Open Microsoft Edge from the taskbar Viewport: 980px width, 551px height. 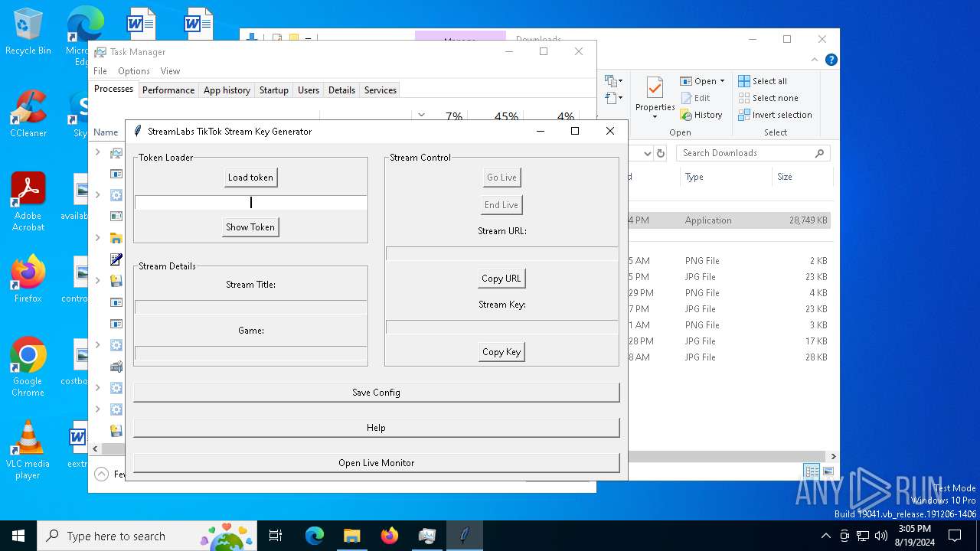point(315,536)
